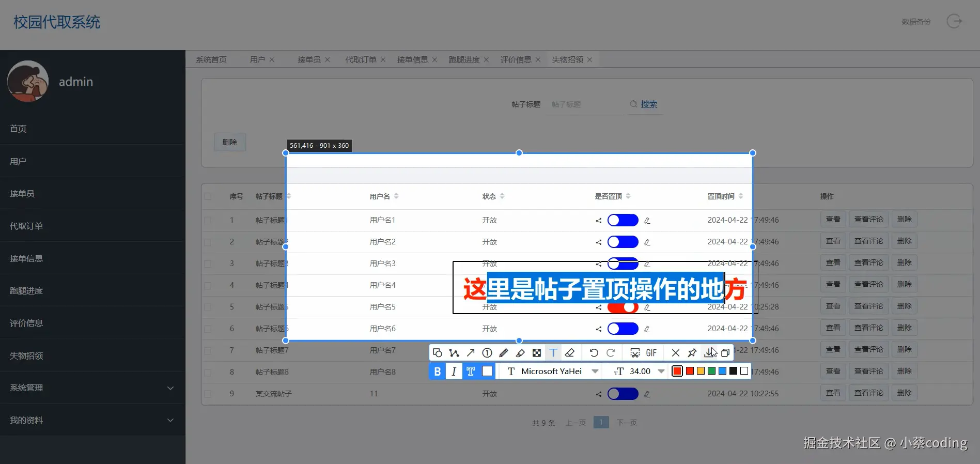Close the 用户 tab

(x=272, y=60)
